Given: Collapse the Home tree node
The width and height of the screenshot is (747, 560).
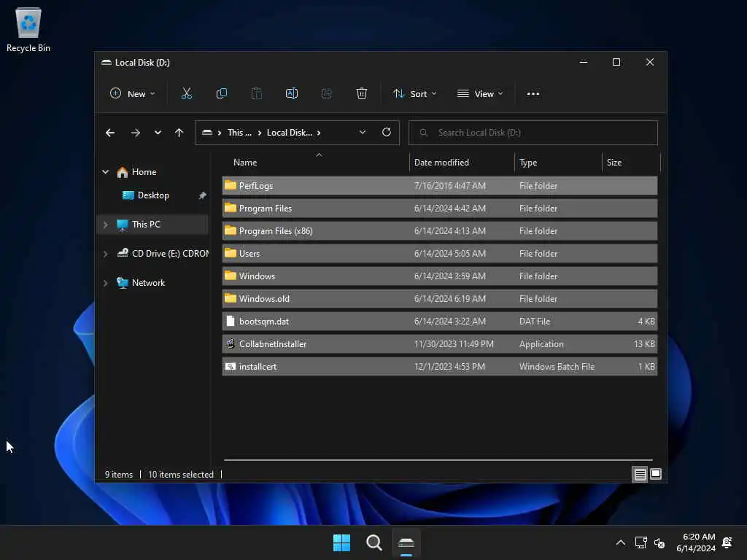Looking at the screenshot, I should (x=105, y=172).
